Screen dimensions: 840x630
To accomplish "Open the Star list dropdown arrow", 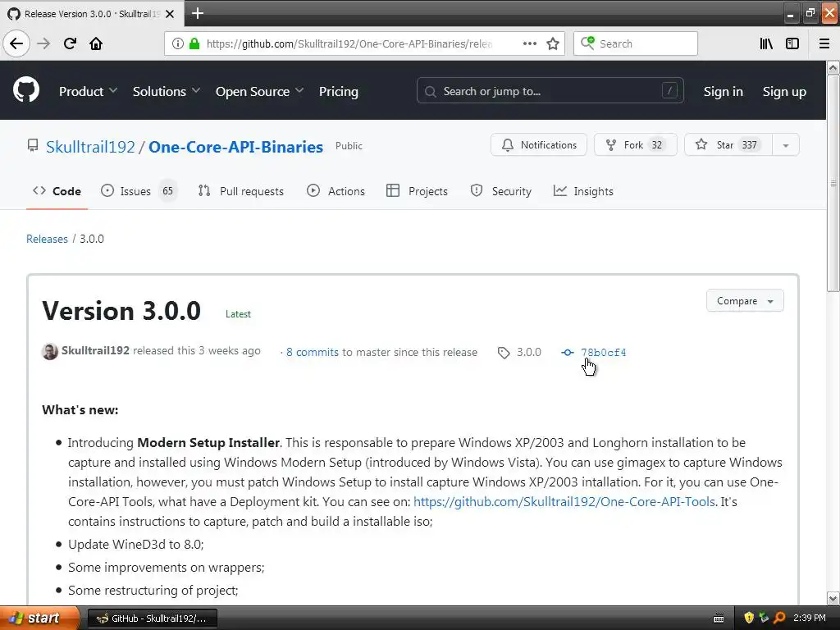I will pos(785,145).
